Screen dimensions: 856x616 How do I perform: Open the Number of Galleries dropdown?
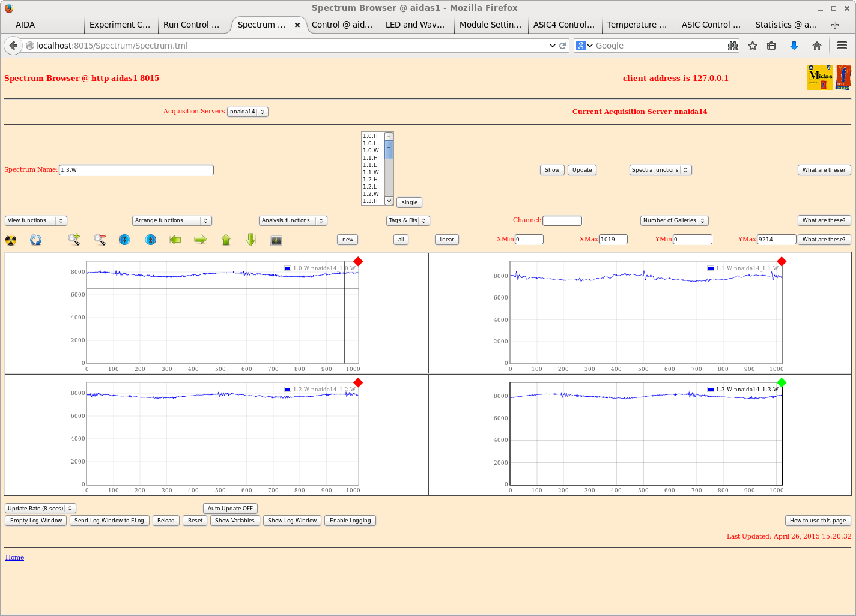[x=675, y=220]
